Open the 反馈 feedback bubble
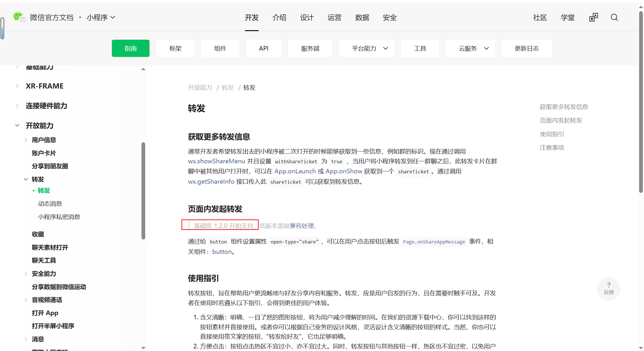This screenshot has width=644, height=351. pyautogui.click(x=608, y=289)
